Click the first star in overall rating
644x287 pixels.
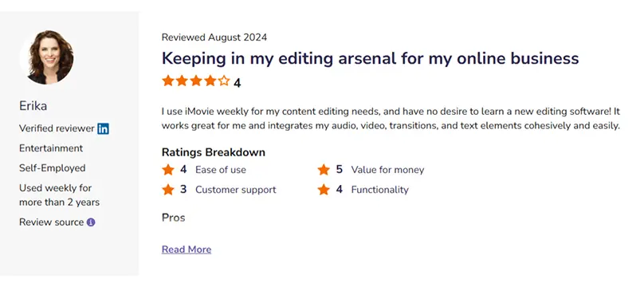[x=168, y=81]
